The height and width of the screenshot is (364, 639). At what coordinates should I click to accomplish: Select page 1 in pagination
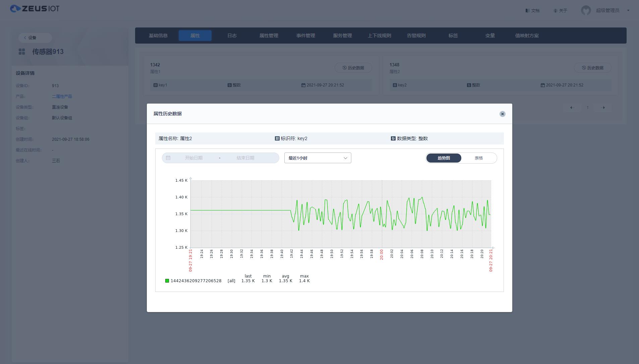pyautogui.click(x=587, y=108)
